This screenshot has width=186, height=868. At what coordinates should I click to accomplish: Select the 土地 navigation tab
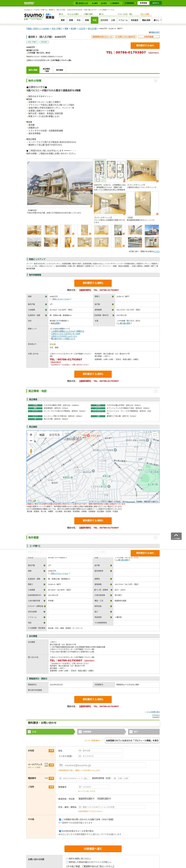click(x=113, y=20)
